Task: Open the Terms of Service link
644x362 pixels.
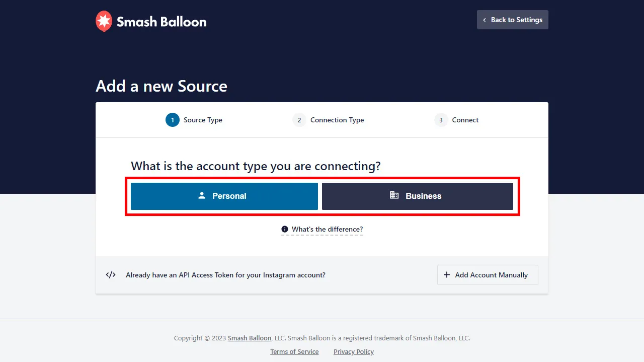Action: (294, 351)
